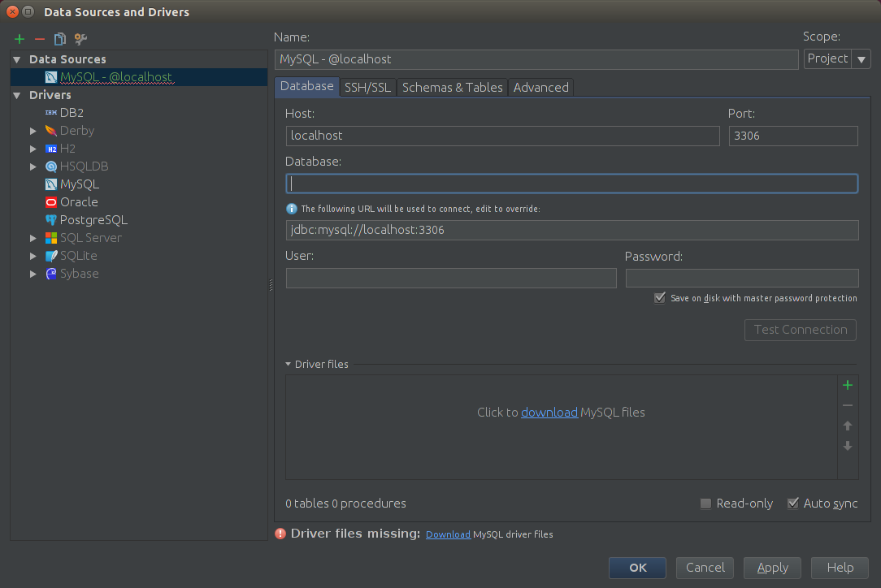
Task: Click the duplicate data source icon
Action: click(59, 39)
